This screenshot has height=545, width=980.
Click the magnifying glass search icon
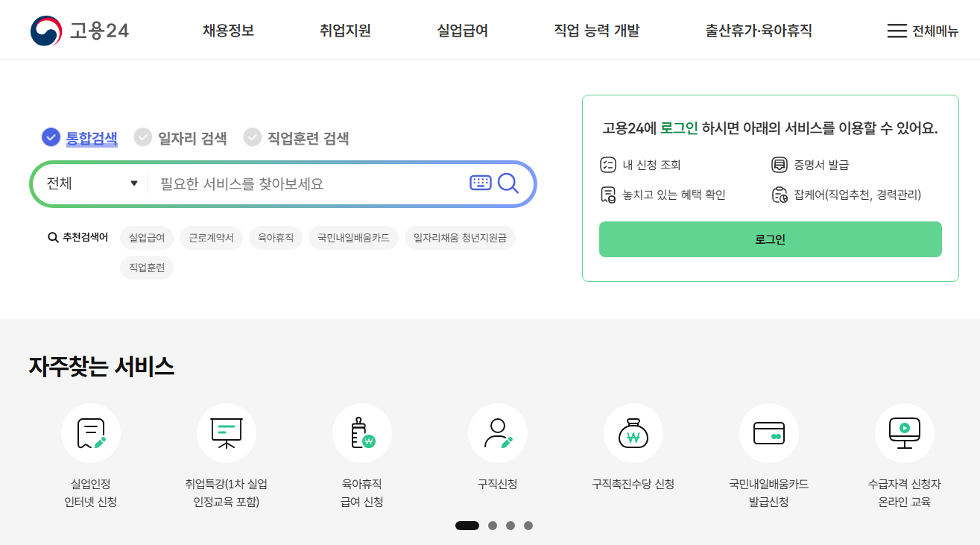click(x=508, y=183)
